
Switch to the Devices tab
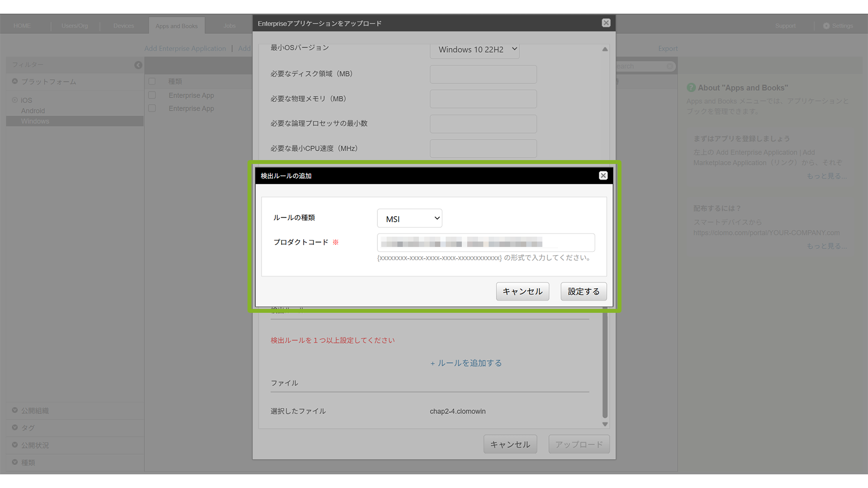click(124, 26)
